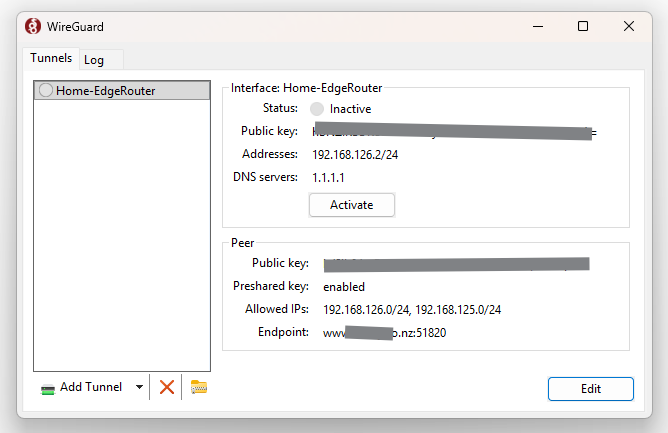Click the Preshared key enabled value
Image resolution: width=668 pixels, height=433 pixels.
344,287
